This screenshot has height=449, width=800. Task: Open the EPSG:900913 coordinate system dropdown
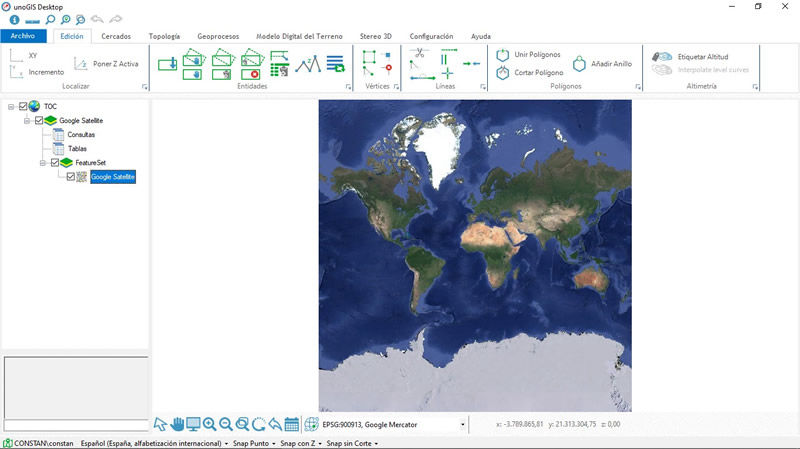coord(463,425)
